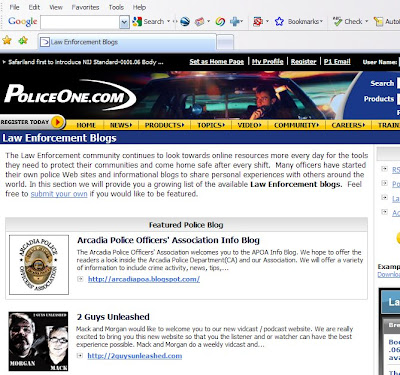The height and width of the screenshot is (375, 400).
Task: Select the Law Enforcement Blogs tab
Action: [127, 42]
